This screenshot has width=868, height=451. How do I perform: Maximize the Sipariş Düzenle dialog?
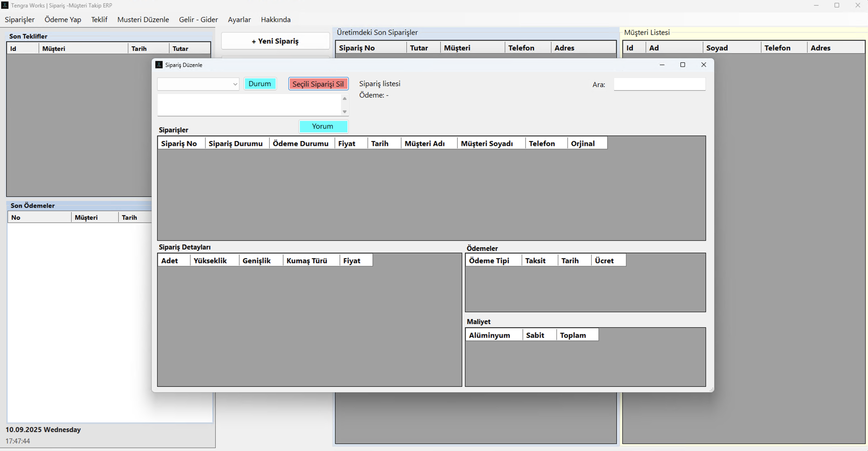(x=682, y=65)
